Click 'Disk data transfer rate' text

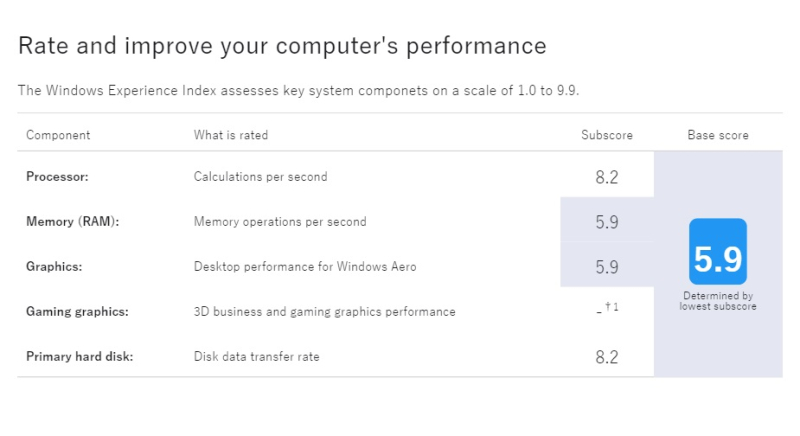click(257, 356)
